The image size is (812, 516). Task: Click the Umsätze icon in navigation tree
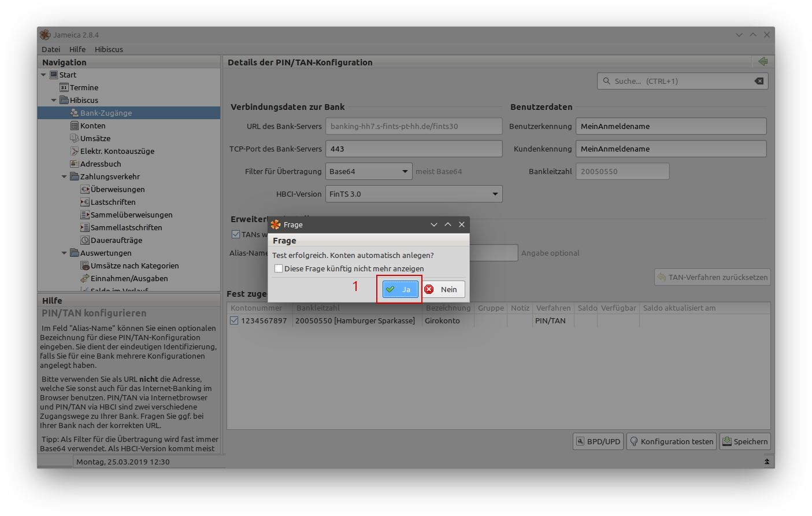75,138
